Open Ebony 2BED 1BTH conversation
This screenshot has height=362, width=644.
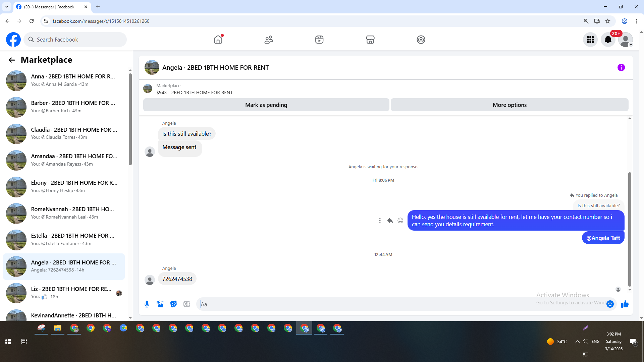click(x=64, y=186)
